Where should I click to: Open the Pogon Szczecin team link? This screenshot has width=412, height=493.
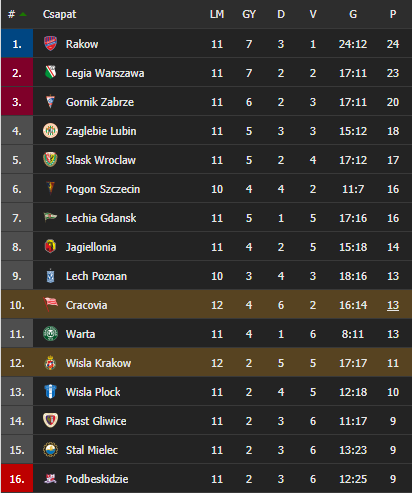tap(103, 189)
